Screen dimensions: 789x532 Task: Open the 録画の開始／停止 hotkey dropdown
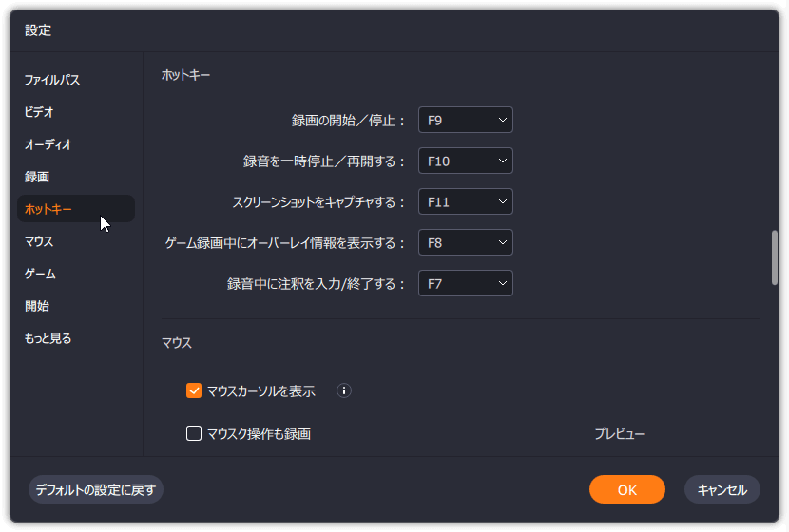[465, 121]
